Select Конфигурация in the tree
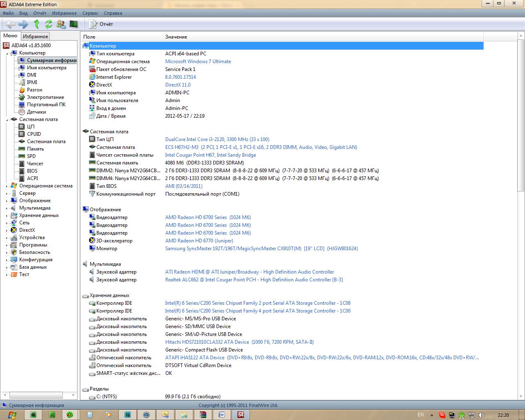 [x=36, y=260]
